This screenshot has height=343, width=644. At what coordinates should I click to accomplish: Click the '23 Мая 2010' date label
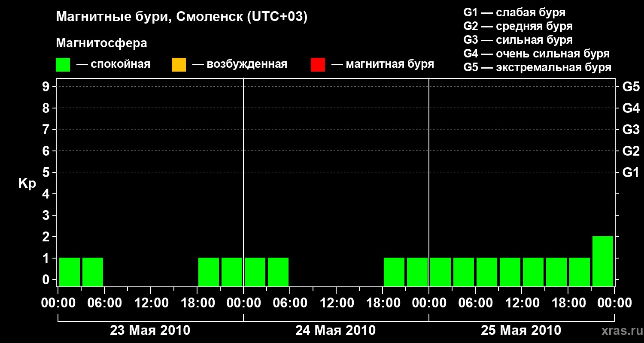pos(150,331)
